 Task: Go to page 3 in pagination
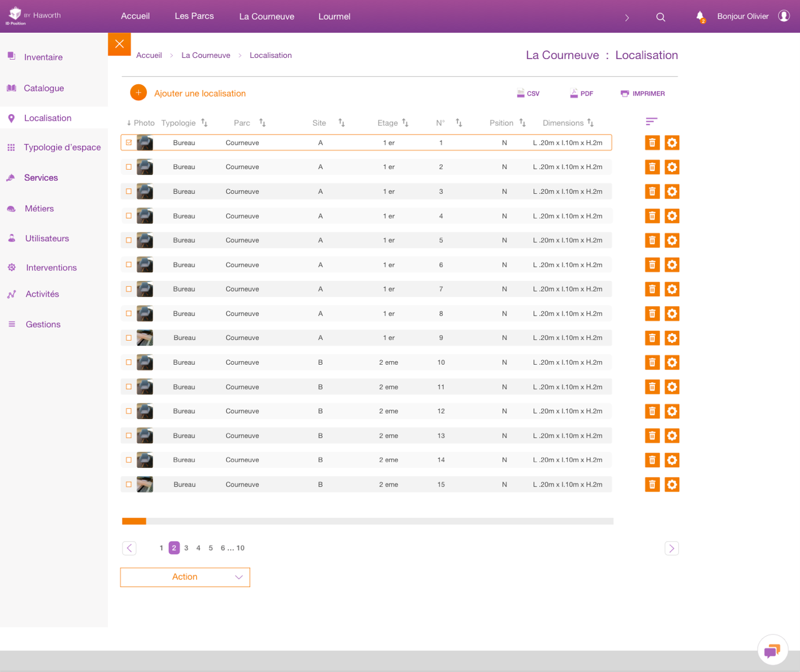pyautogui.click(x=186, y=548)
